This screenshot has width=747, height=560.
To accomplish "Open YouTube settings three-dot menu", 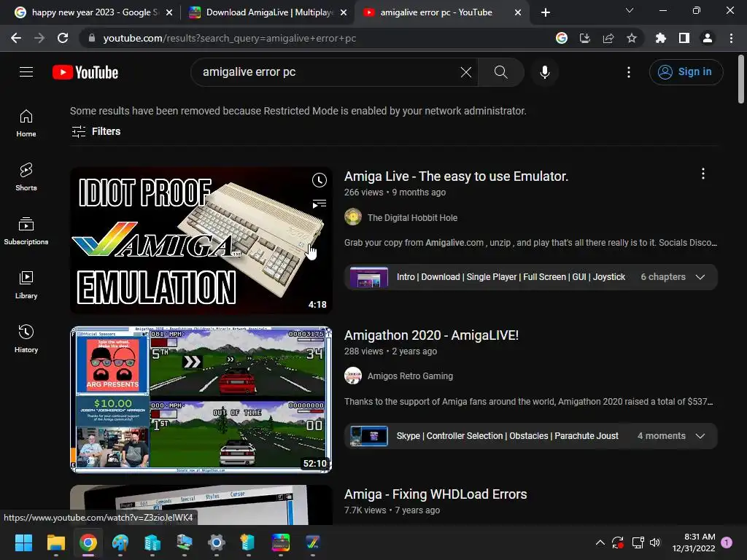I will pos(629,72).
